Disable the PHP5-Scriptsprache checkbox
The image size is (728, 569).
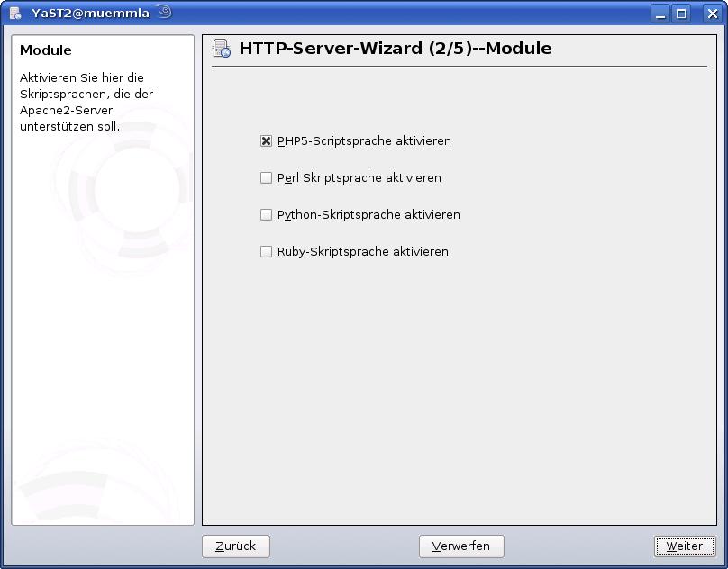(266, 140)
